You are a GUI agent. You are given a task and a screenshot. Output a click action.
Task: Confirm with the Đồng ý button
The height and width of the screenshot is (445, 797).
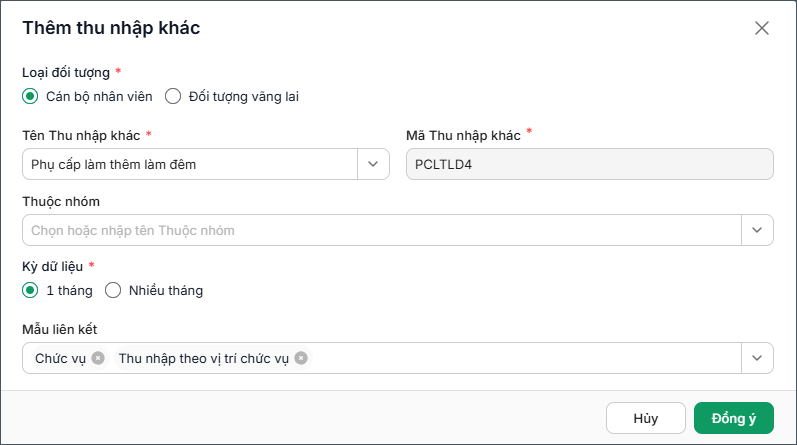pos(733,418)
